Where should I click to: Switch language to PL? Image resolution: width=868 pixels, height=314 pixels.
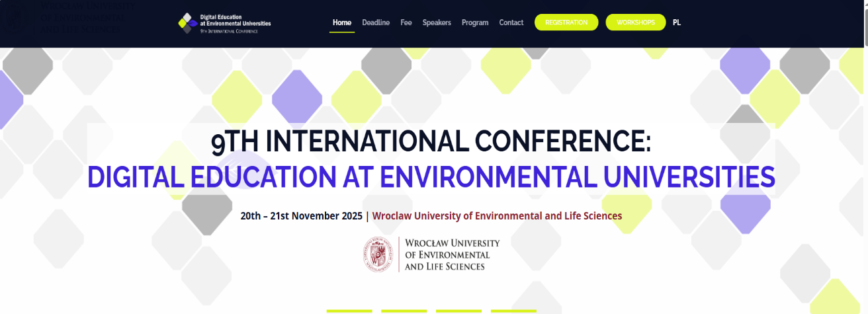(x=677, y=22)
